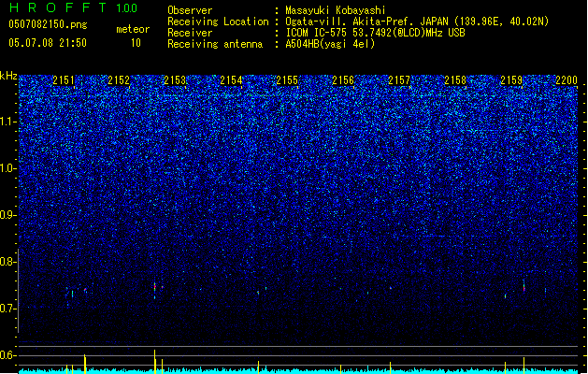The image size is (588, 374).
Task: Click observer name Masayuki Kobayashi
Action: coord(336,10)
